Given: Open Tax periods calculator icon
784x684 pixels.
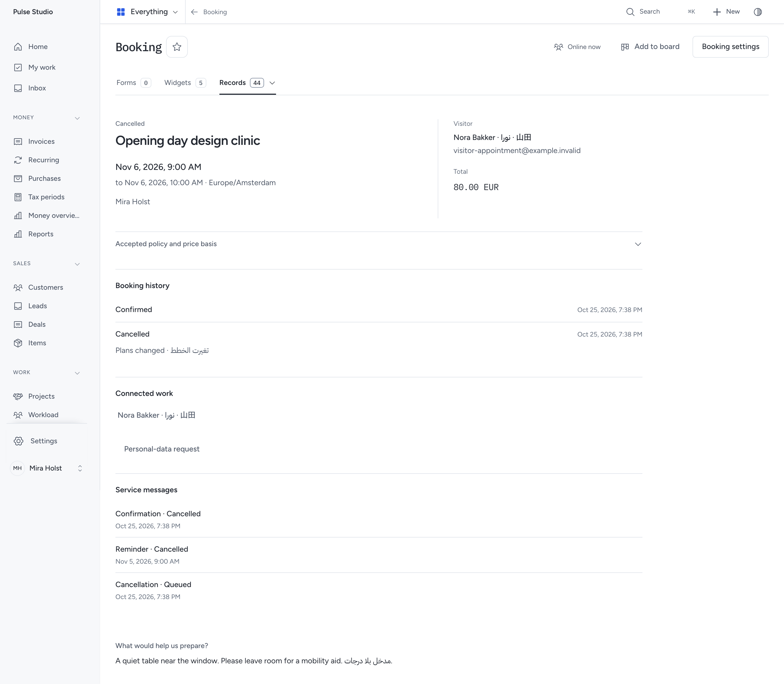Looking at the screenshot, I should coord(18,197).
